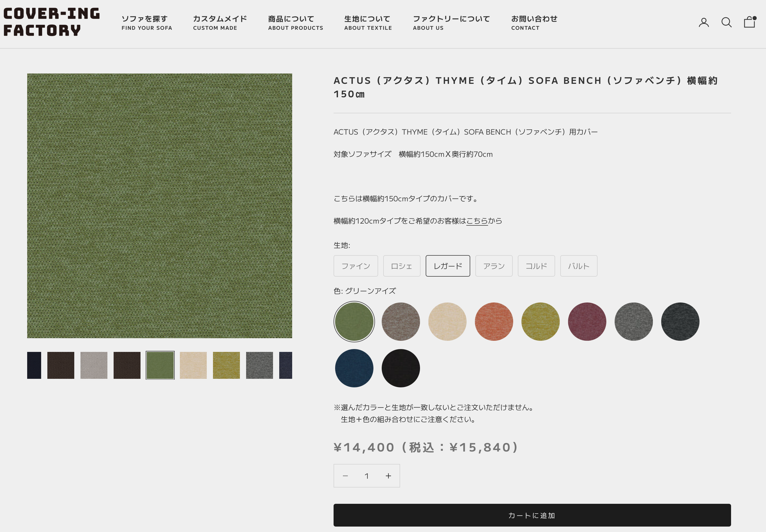Select the ファイン fabric option
766x532 pixels.
pyautogui.click(x=355, y=266)
